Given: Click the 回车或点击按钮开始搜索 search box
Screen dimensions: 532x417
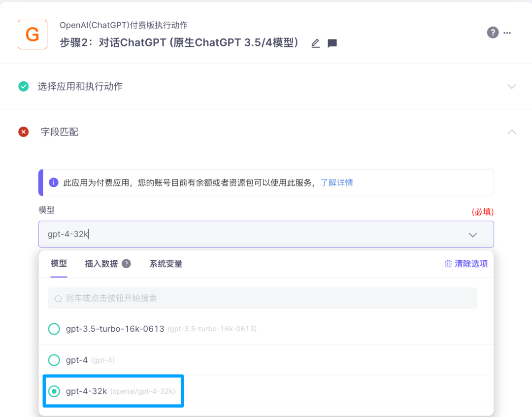Looking at the screenshot, I should coord(263,298).
